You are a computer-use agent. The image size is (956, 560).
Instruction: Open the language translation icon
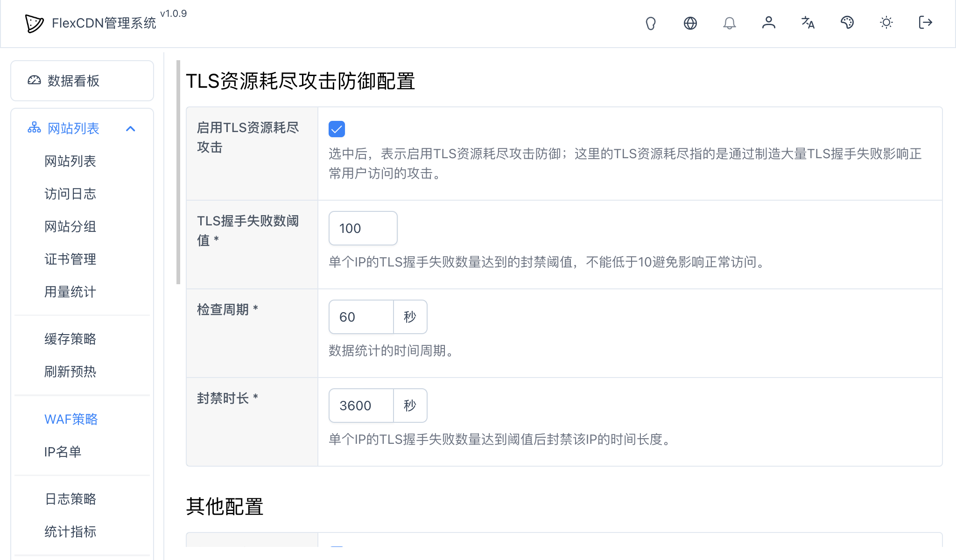click(x=808, y=23)
